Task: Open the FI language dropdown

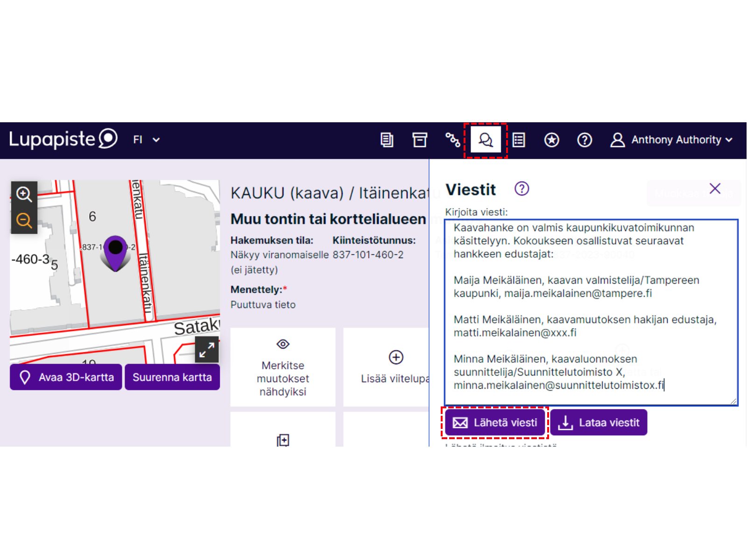Action: [x=146, y=140]
